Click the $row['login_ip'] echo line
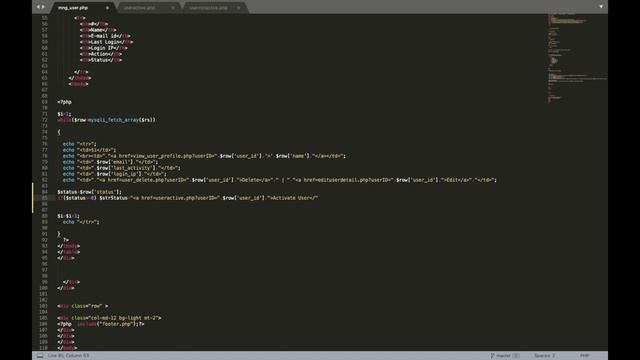 click(114, 174)
